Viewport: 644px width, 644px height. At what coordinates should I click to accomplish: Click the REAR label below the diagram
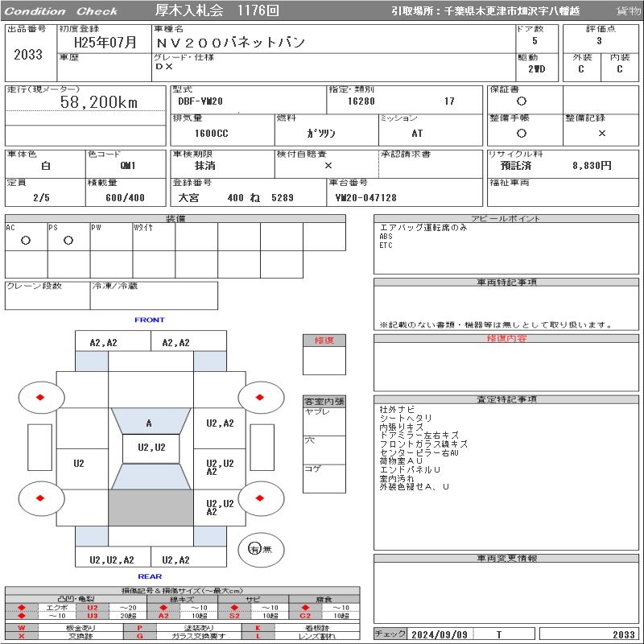(x=150, y=576)
